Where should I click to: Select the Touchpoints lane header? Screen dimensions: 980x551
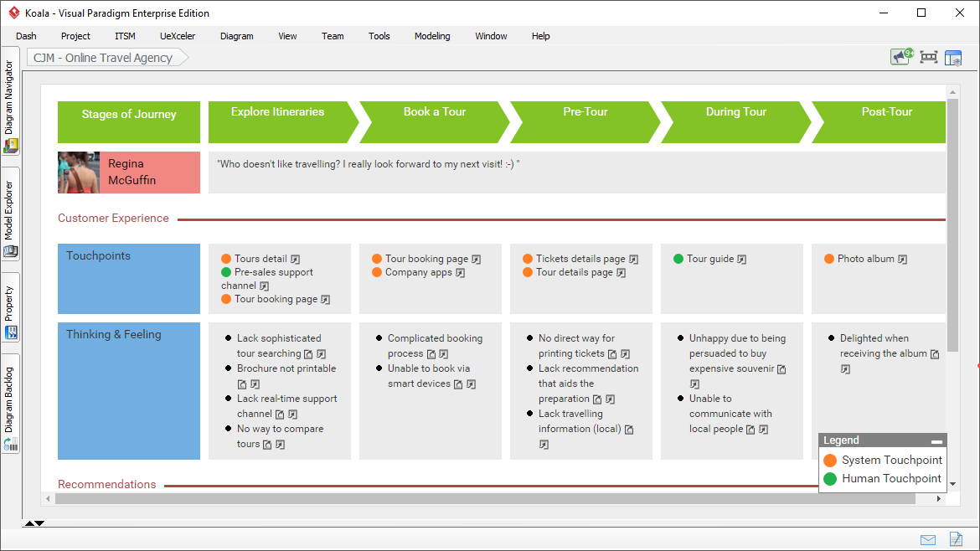click(x=129, y=279)
